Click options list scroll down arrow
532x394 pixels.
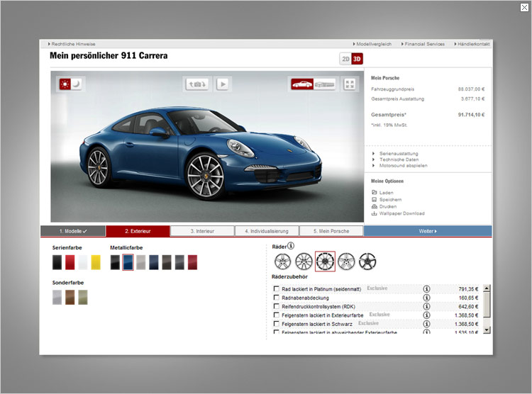coord(487,330)
